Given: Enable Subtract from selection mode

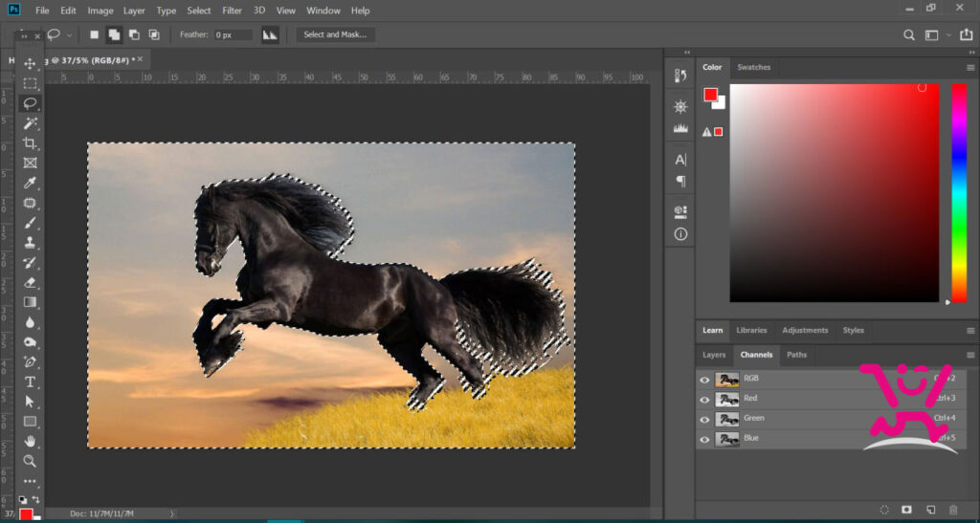Looking at the screenshot, I should click(134, 35).
